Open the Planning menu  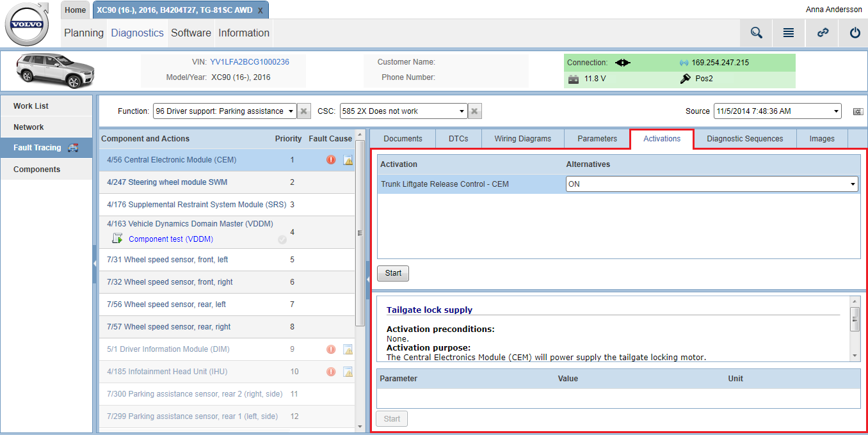click(x=84, y=33)
